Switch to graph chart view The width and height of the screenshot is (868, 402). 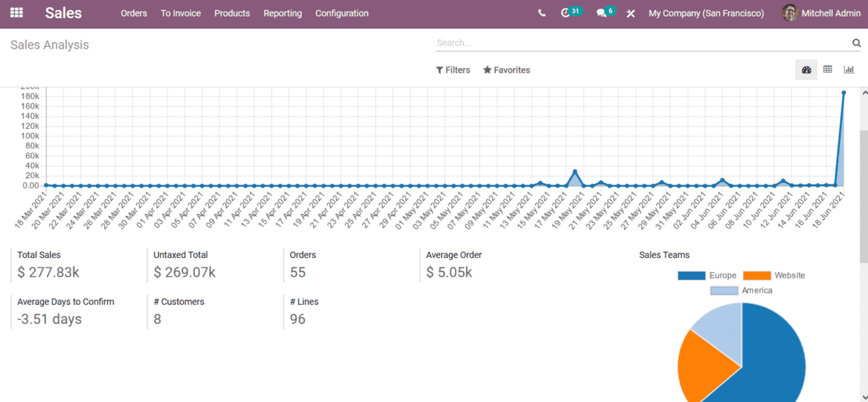coord(848,70)
